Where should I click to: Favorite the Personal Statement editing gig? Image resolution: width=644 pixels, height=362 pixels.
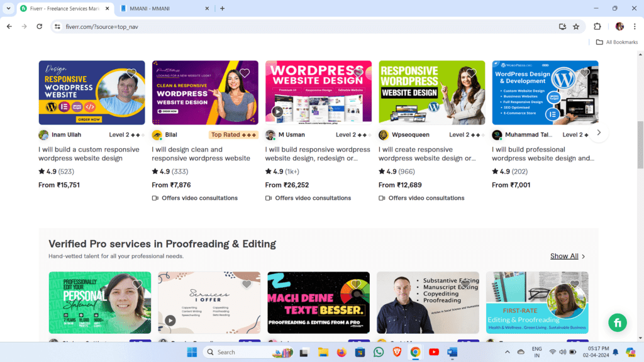[137, 283]
